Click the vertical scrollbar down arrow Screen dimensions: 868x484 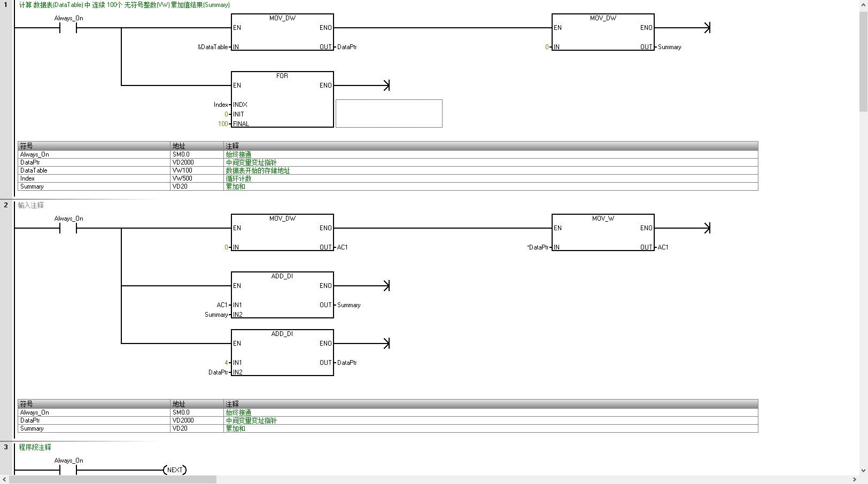pos(863,471)
